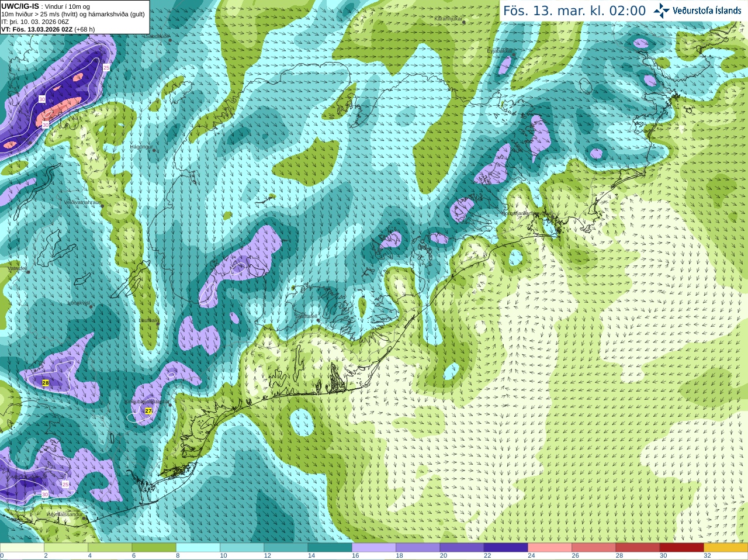This screenshot has height=560, width=748.
Task: Click the legend line about hviður > 25 m/s
Action: click(73, 14)
